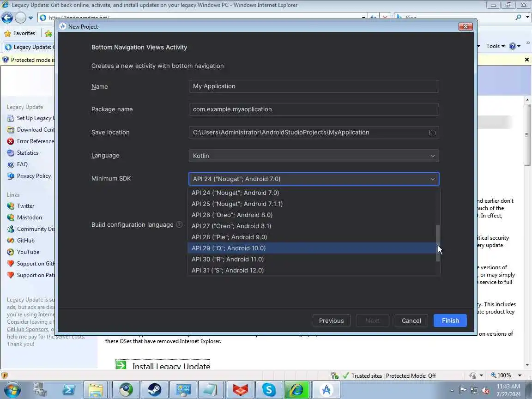Screen dimensions: 532x399
Task: Open Statistics link in sidebar
Action: (23, 153)
